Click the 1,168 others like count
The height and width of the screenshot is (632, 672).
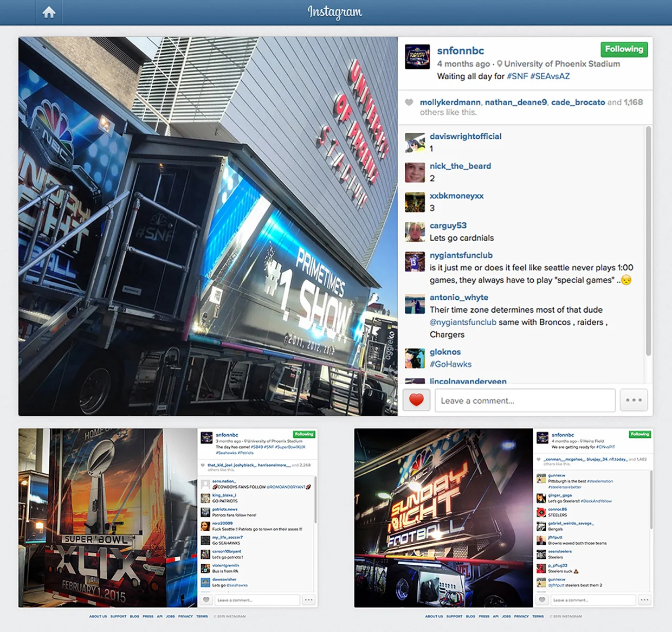[633, 102]
